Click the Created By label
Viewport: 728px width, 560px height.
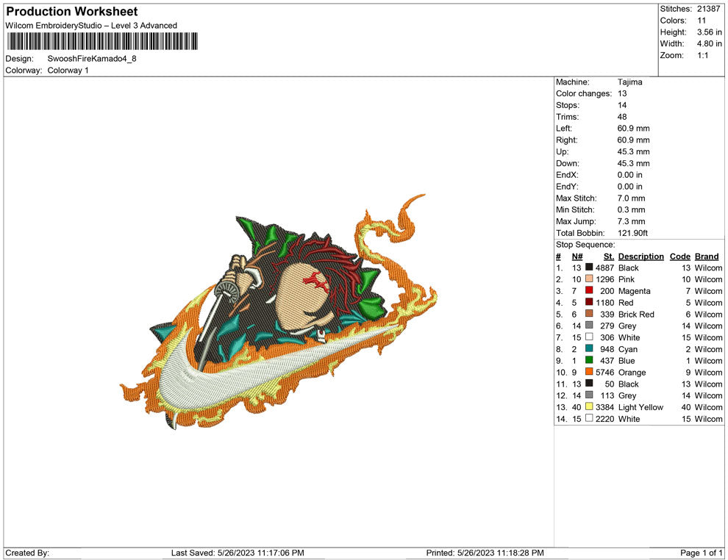point(27,553)
